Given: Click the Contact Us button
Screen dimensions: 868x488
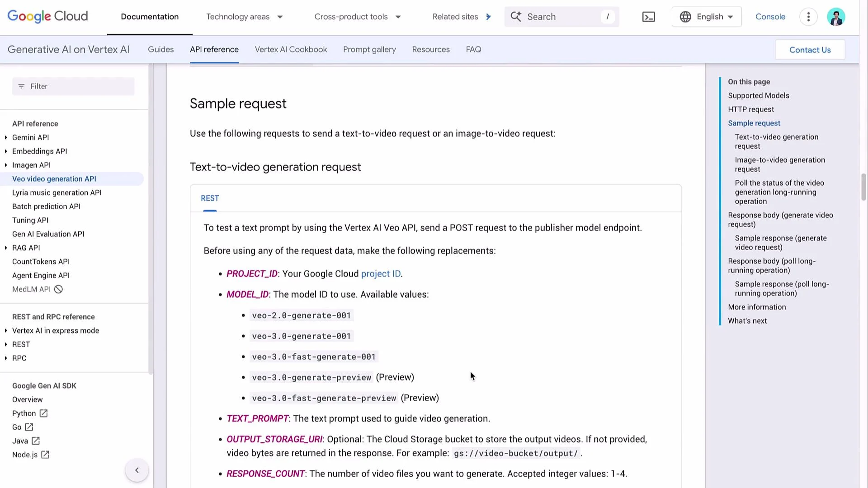Looking at the screenshot, I should click(810, 50).
